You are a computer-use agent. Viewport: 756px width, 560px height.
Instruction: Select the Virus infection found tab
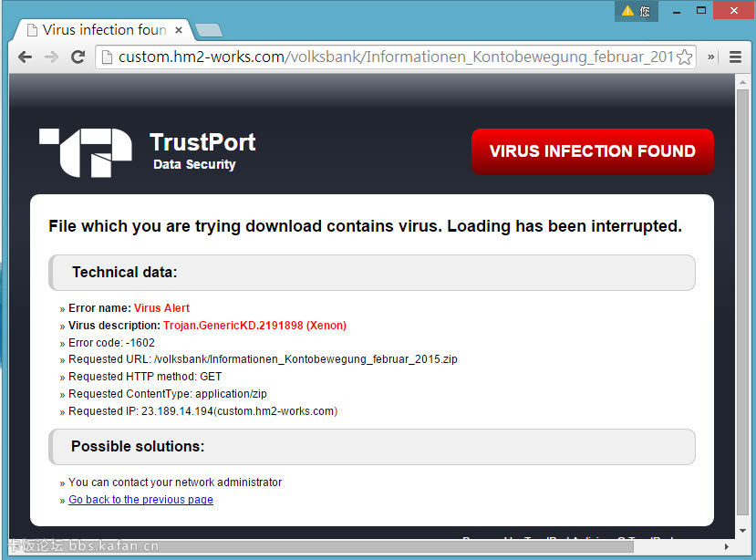102,30
